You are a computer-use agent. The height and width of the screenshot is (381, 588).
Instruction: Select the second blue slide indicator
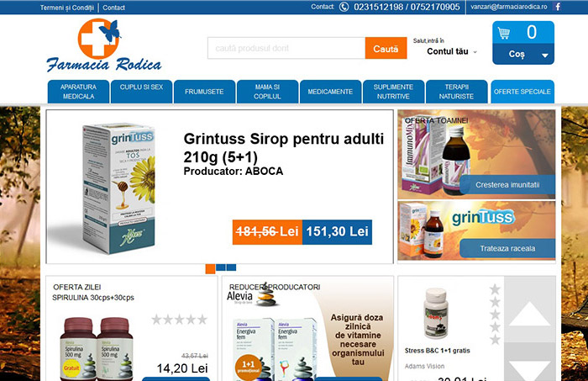click(221, 267)
